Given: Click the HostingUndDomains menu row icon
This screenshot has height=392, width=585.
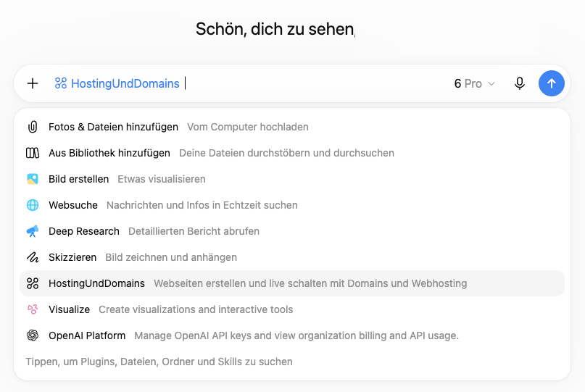Looking at the screenshot, I should pos(33,283).
